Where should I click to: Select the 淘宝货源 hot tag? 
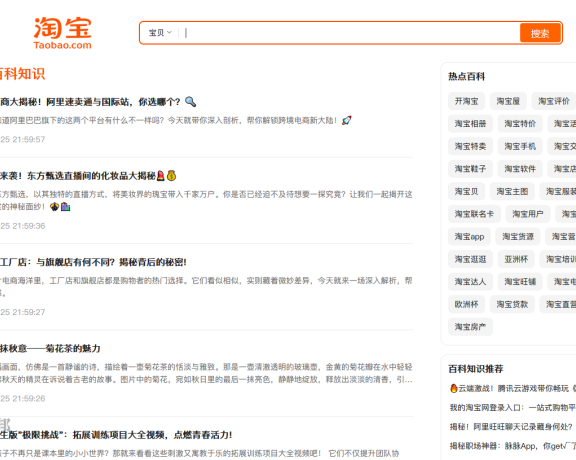[x=518, y=237]
